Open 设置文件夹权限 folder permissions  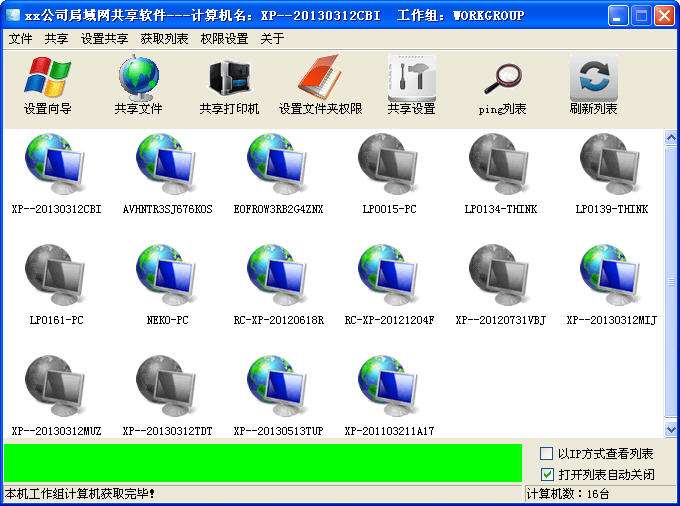click(x=320, y=85)
